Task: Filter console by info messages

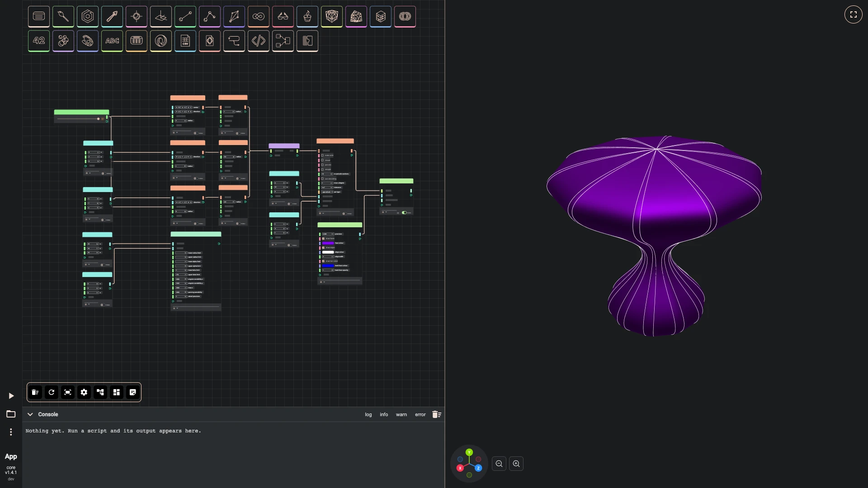Action: (384, 414)
